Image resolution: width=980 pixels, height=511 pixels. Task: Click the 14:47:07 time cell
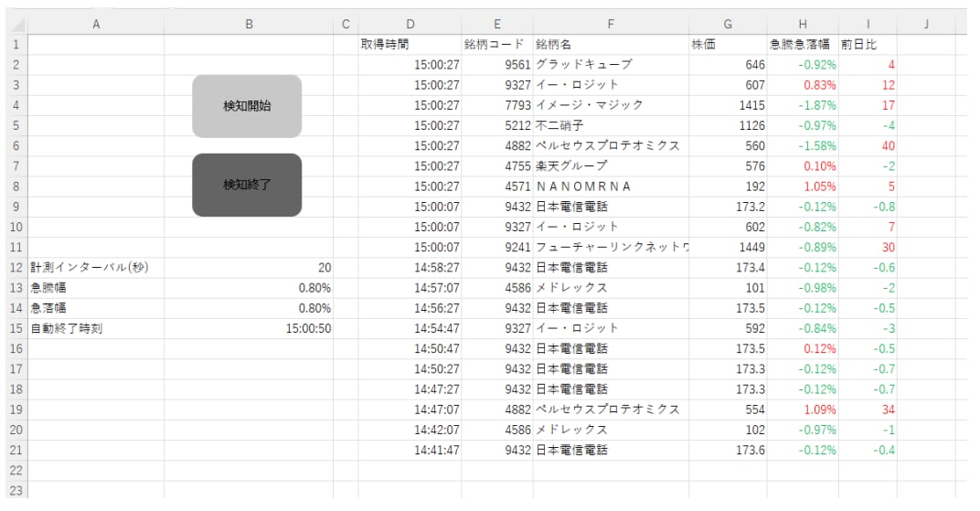pos(410,410)
